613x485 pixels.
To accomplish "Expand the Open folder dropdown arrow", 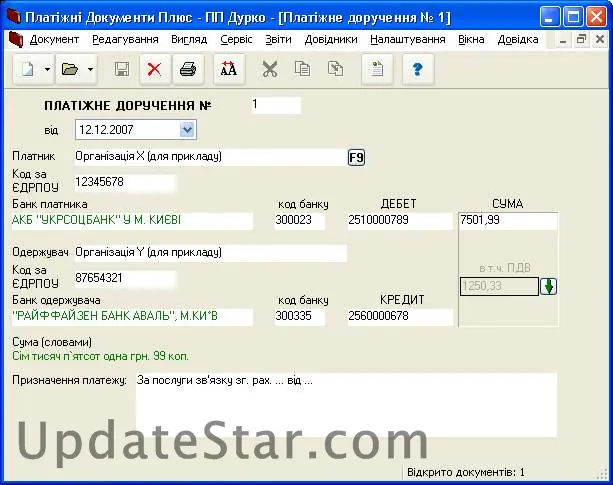I will click(90, 70).
